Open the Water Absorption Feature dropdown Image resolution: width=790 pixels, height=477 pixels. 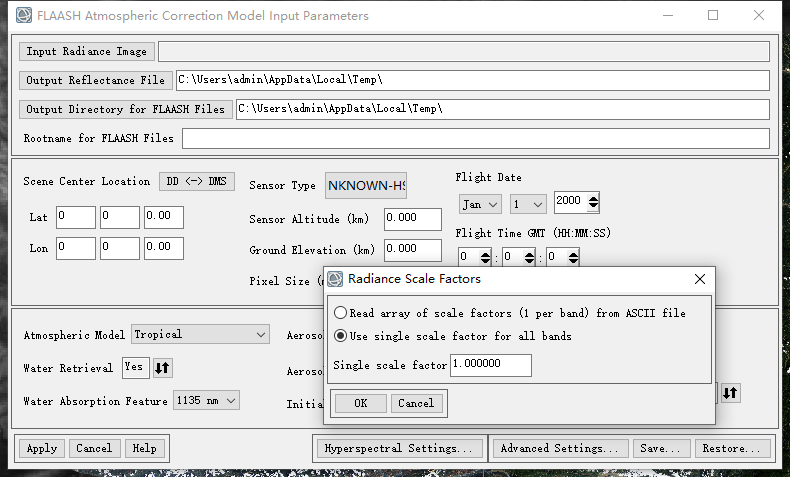[206, 401]
